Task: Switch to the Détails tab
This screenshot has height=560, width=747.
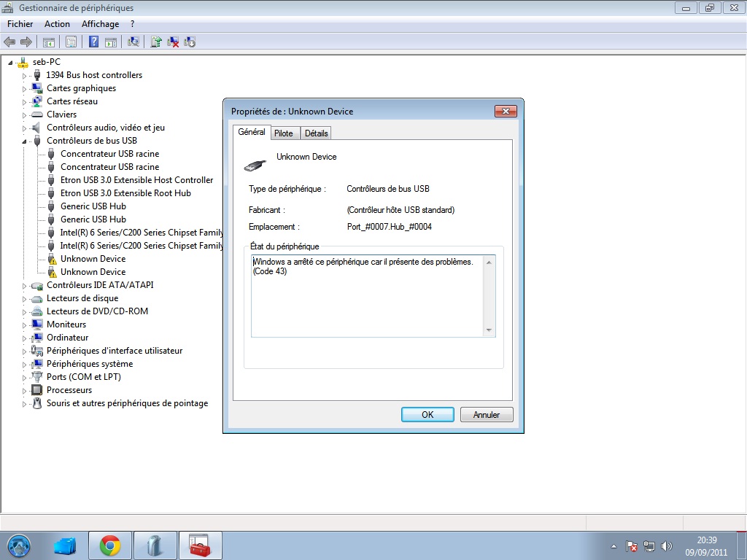Action: pyautogui.click(x=316, y=133)
